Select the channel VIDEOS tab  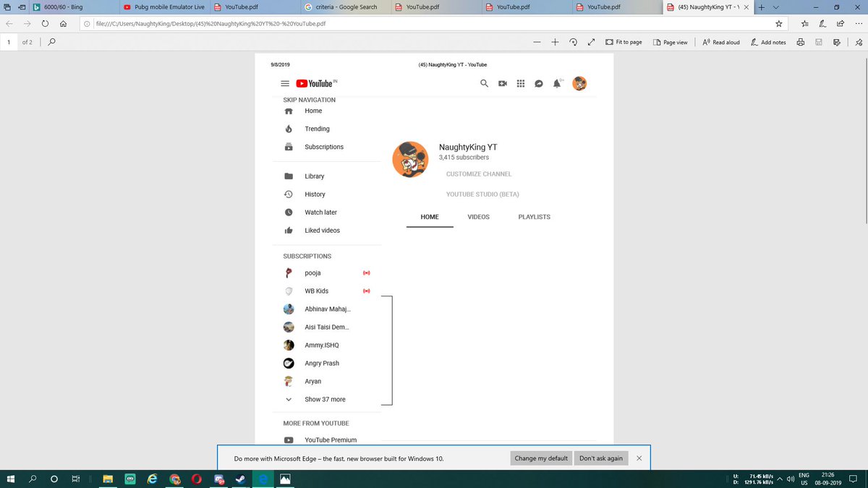point(478,217)
